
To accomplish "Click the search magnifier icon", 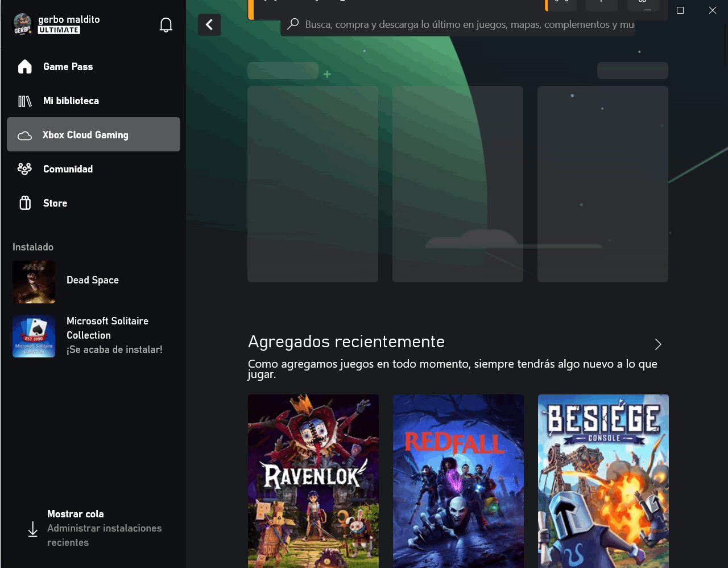I will pyautogui.click(x=293, y=24).
